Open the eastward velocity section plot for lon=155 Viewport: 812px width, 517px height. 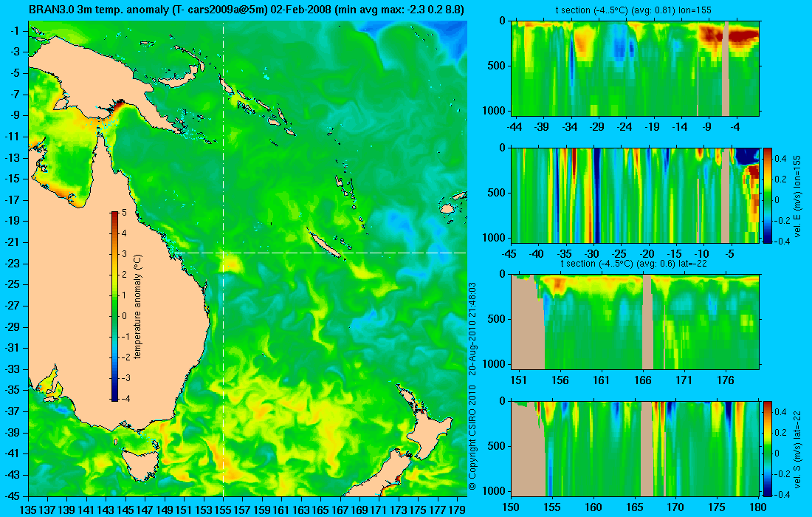[635, 195]
